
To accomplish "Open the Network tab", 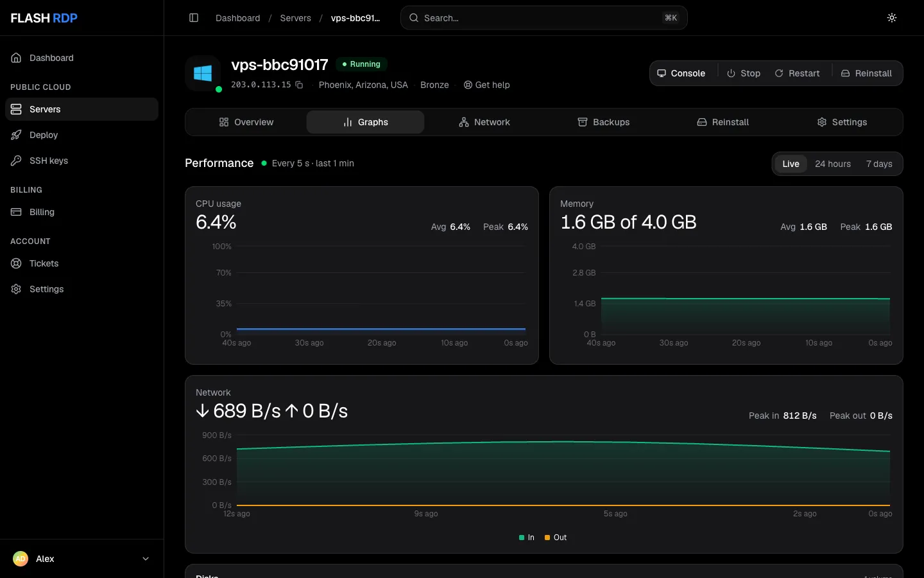I will coord(484,122).
